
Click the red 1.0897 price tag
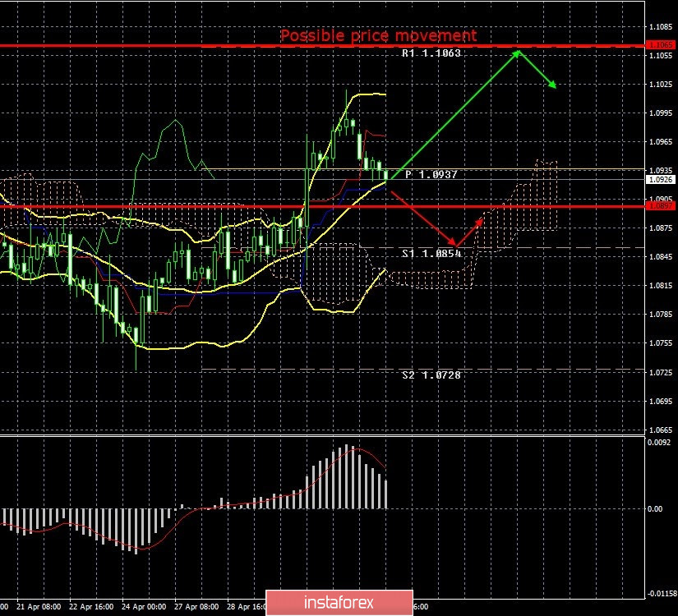point(660,206)
